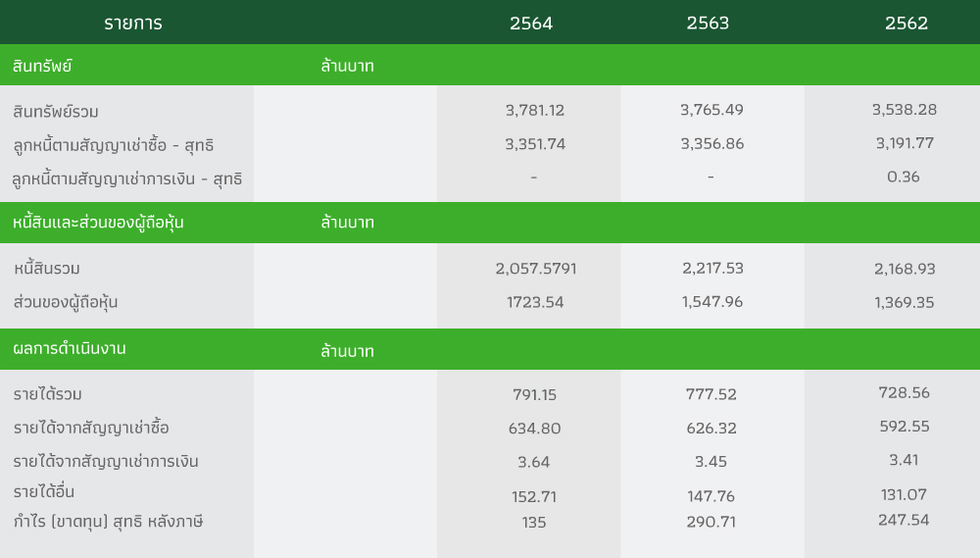Click total liabilities value 2,057.5791
This screenshot has height=558, width=980.
point(536,269)
